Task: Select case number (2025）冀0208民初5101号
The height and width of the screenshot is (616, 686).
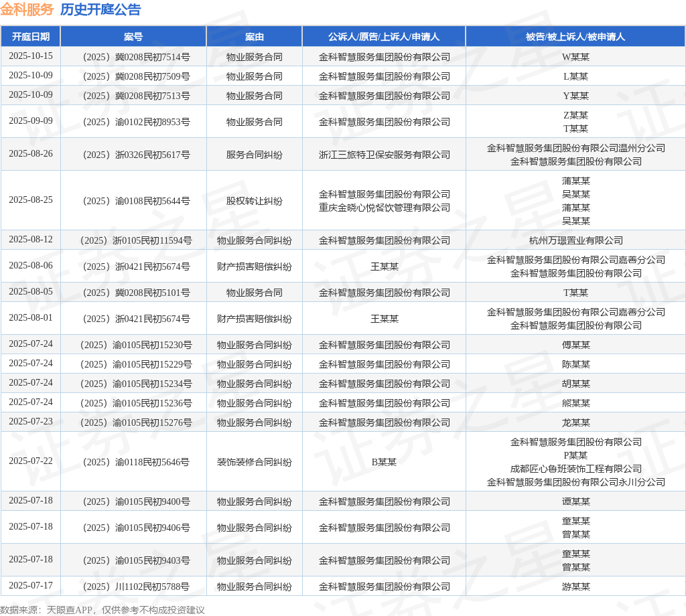Action: [136, 293]
